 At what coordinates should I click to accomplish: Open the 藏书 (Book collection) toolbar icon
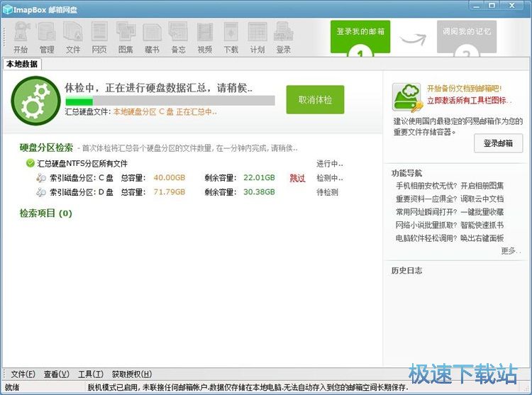(x=152, y=37)
